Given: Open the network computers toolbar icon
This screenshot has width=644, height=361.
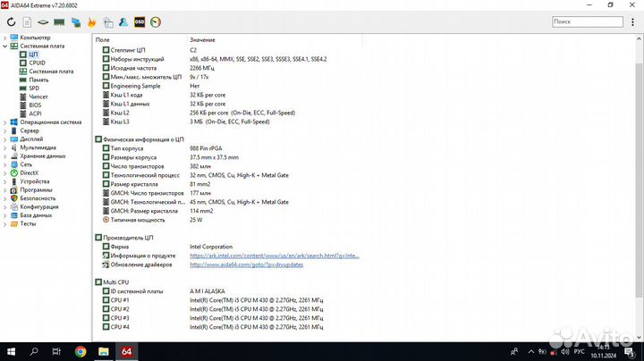Looking at the screenshot, I should tap(76, 22).
